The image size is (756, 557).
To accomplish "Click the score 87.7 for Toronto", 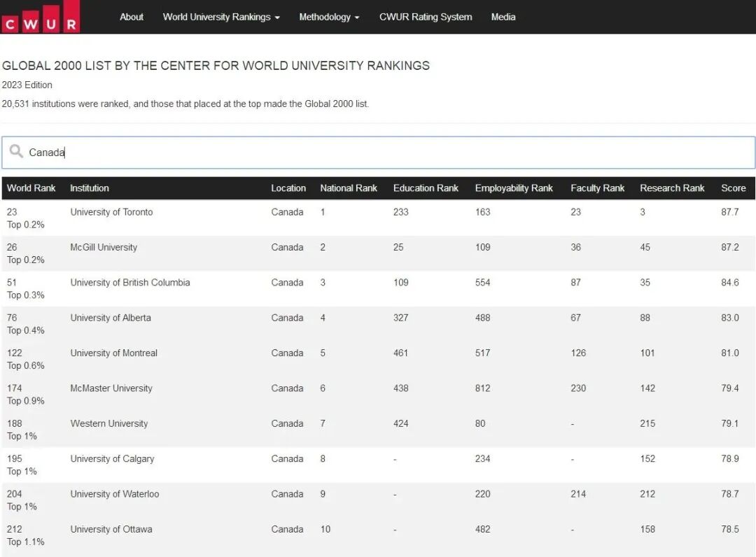I will (x=730, y=212).
